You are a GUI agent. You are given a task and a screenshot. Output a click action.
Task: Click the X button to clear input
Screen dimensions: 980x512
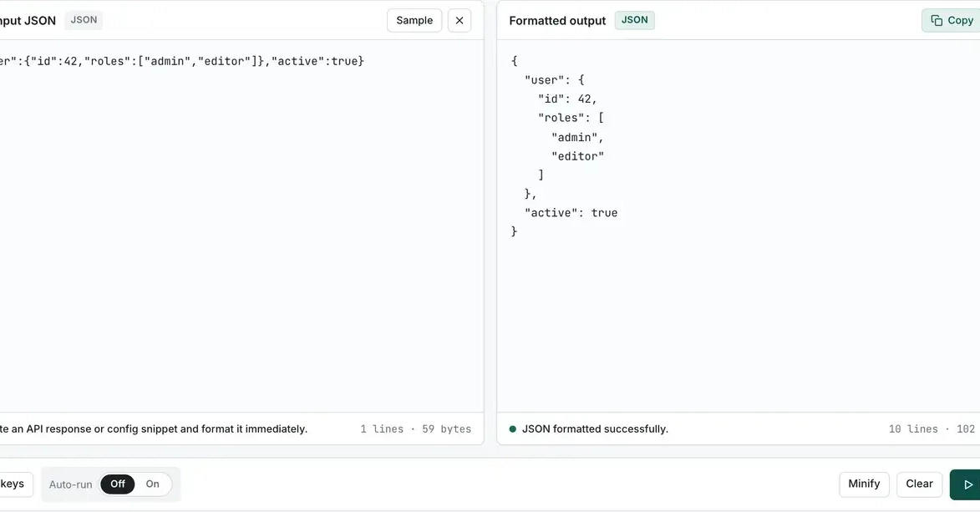460,21
